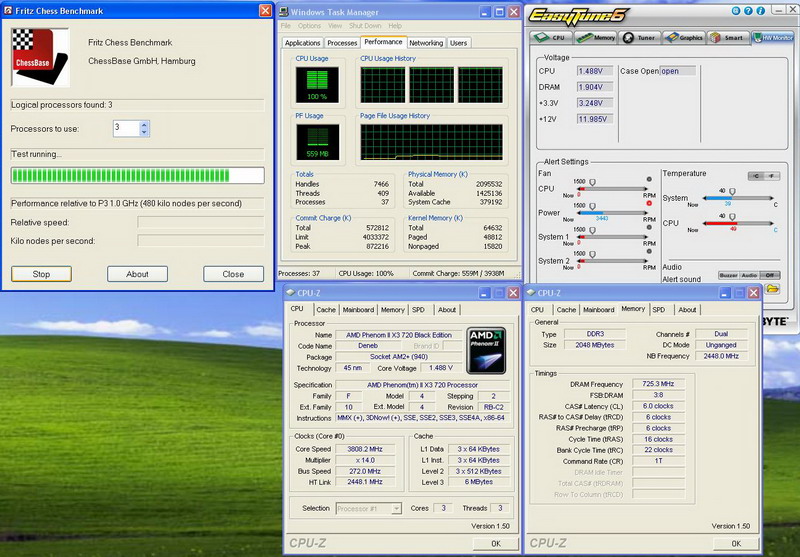Open Task Manager's Shut Down menu
The width and height of the screenshot is (800, 557).
pos(364,25)
